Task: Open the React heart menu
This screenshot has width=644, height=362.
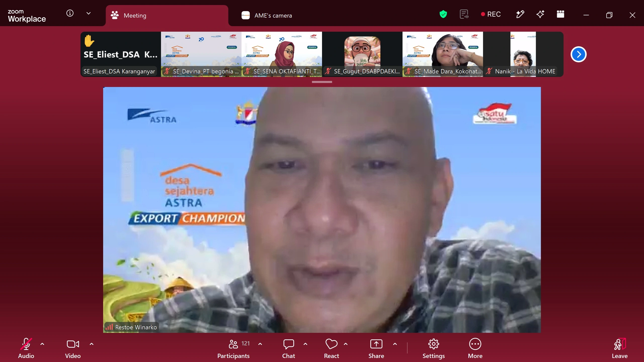Action: click(332, 348)
